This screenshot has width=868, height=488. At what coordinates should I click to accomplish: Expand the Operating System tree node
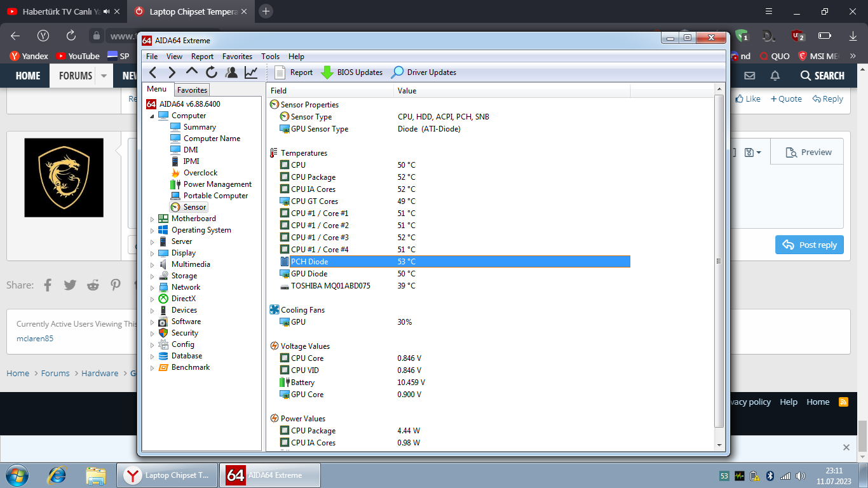point(152,231)
